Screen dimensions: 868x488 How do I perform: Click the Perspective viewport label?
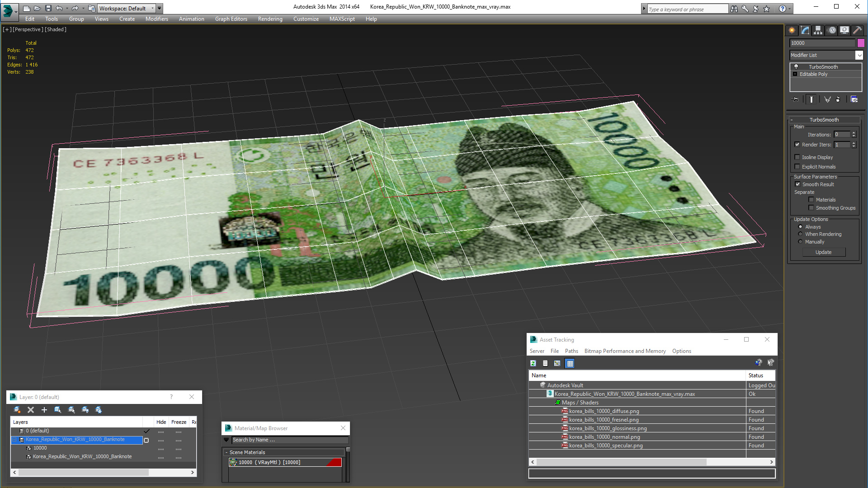(x=28, y=29)
